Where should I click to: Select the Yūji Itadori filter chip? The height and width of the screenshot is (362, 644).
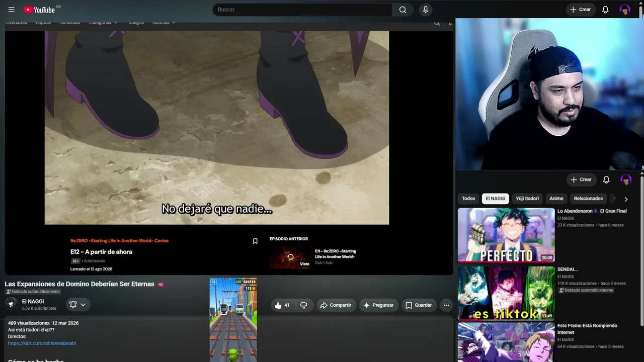pyautogui.click(x=527, y=199)
